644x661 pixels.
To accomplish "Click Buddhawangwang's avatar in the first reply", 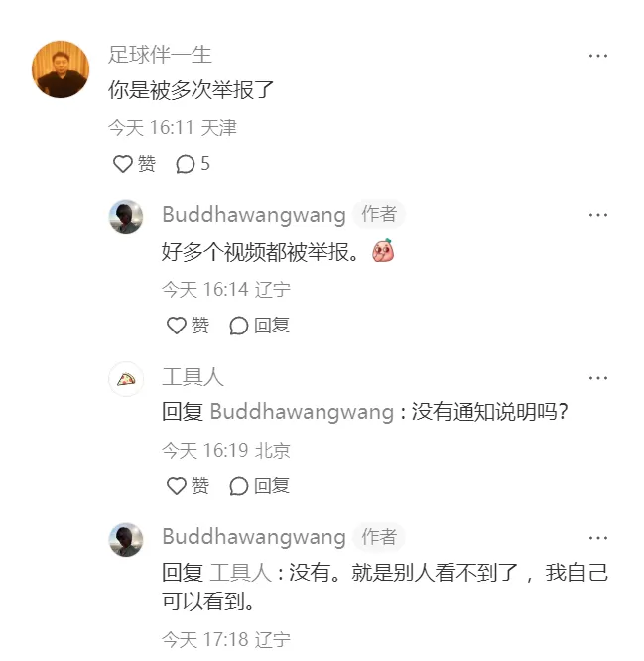I will pyautogui.click(x=126, y=217).
